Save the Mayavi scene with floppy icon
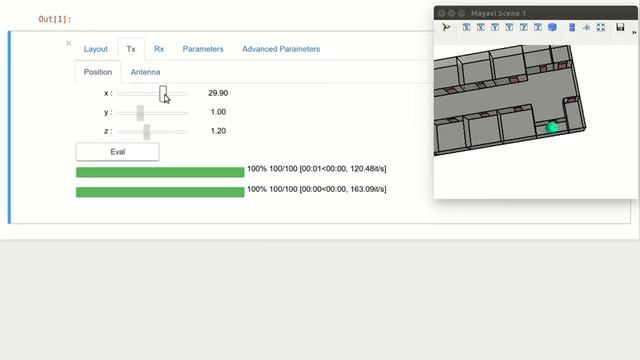Screen dimensions: 640x360 620,27
